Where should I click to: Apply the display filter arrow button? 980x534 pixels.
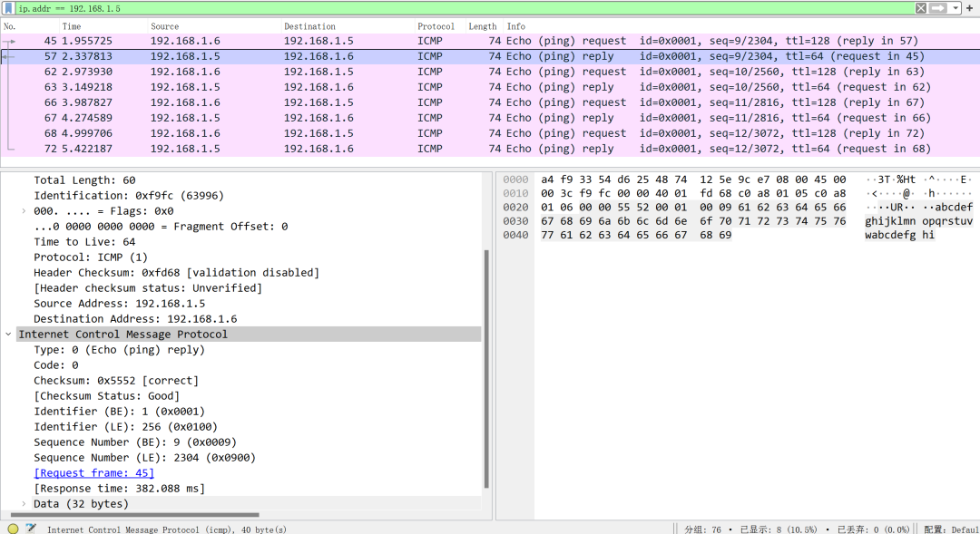[938, 8]
